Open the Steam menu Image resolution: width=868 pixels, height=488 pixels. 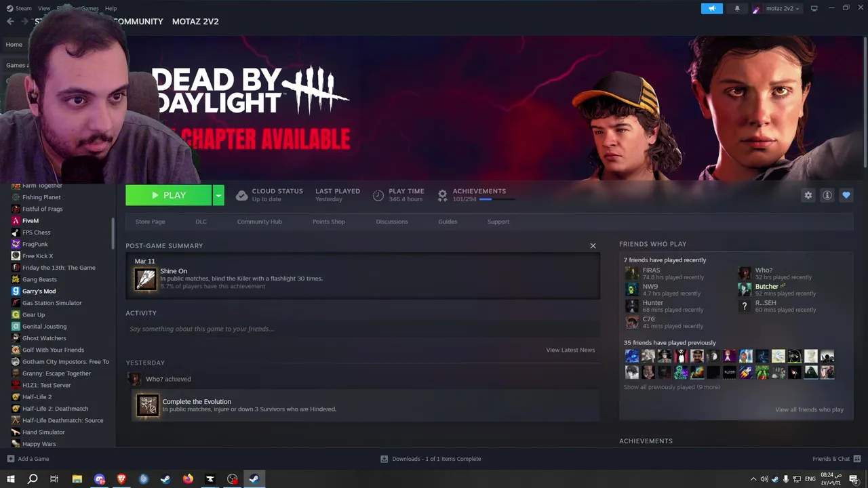point(20,8)
